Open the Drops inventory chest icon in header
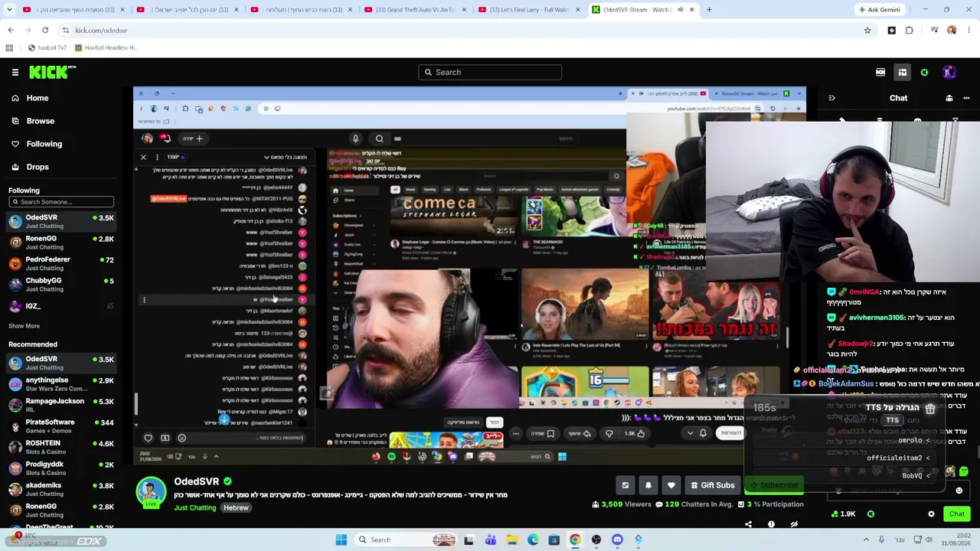 [x=903, y=72]
